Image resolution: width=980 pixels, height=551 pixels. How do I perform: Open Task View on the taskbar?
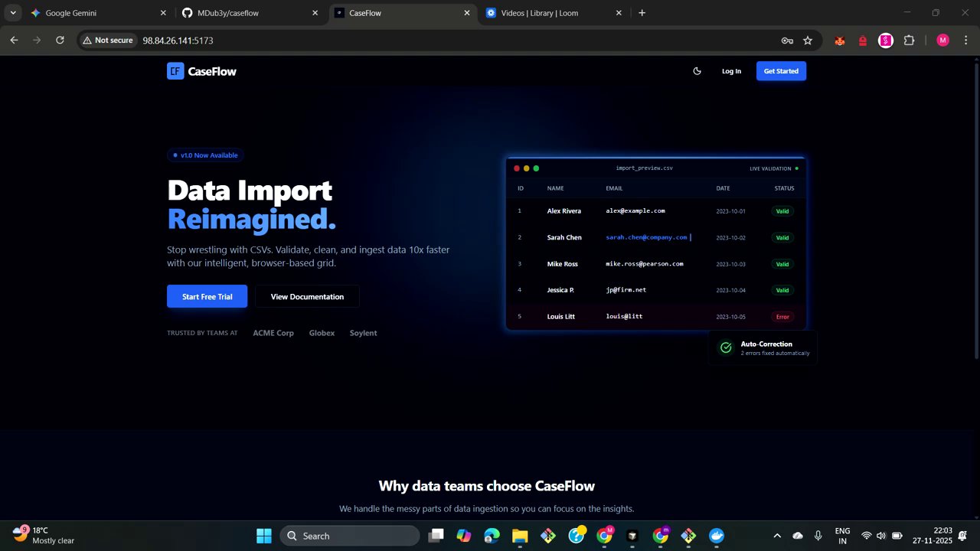(436, 536)
